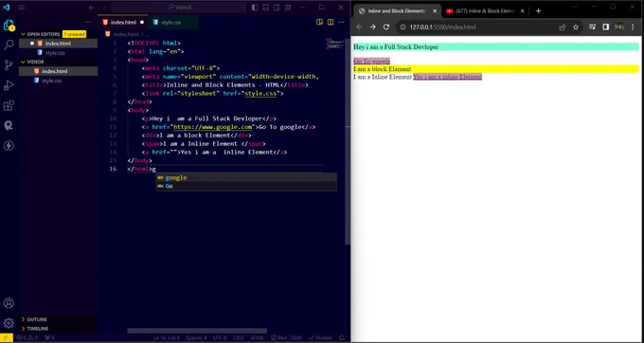644x343 pixels.
Task: Click the https://www.google.com link in code
Action: click(x=213, y=127)
